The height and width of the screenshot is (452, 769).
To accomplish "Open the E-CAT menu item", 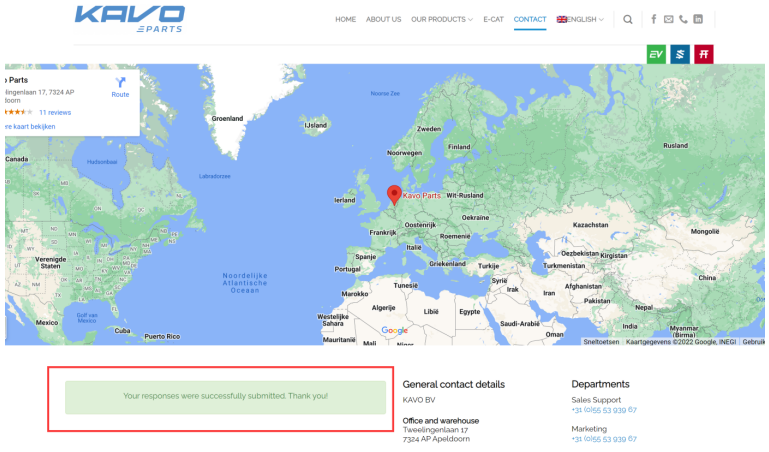I will tap(493, 20).
